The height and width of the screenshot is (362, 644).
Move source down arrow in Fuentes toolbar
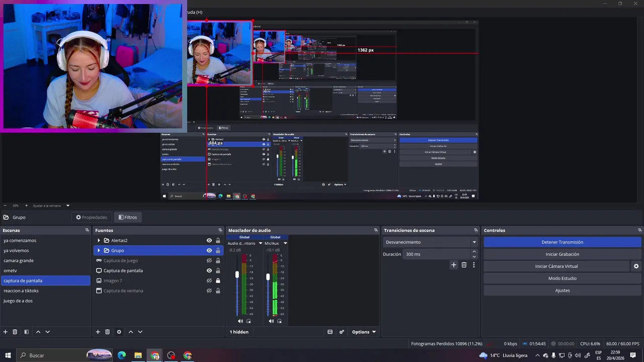140,332
